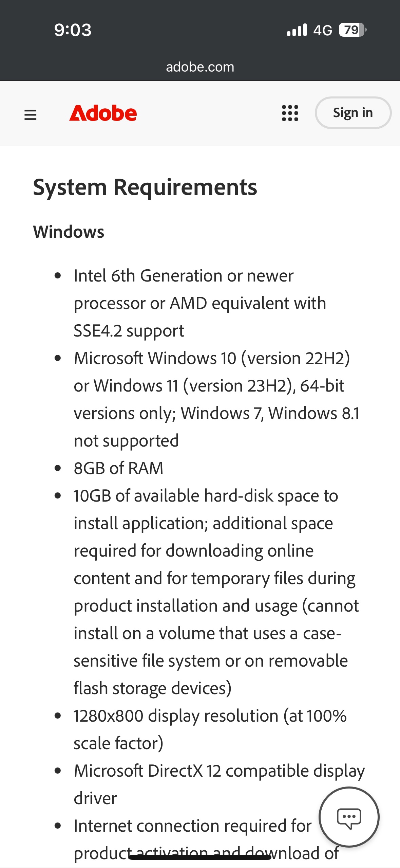Viewport: 400px width, 868px height.
Task: Tap the 9:03 clock in status bar
Action: coord(73,30)
